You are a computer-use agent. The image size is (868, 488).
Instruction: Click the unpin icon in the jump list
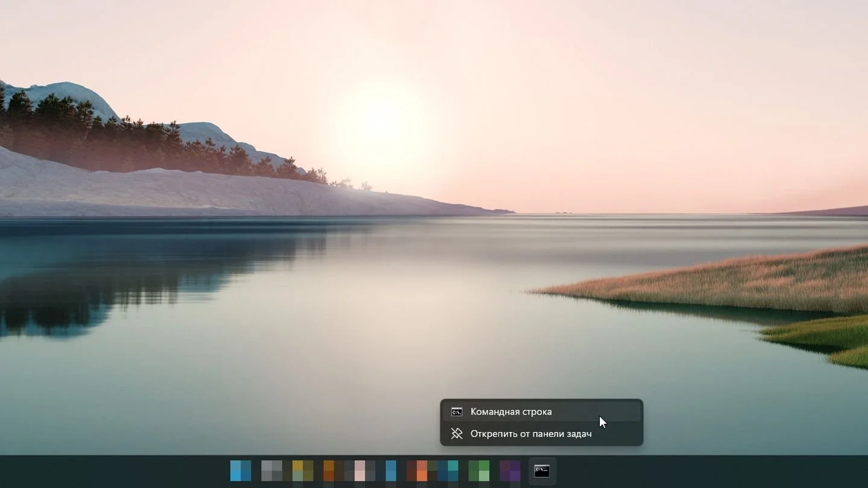pos(457,434)
